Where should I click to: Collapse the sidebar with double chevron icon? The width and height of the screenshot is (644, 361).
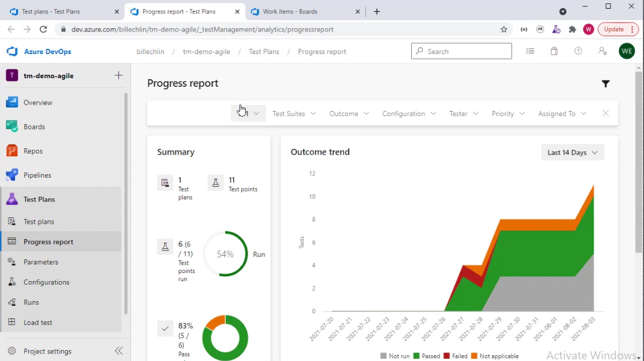118,351
